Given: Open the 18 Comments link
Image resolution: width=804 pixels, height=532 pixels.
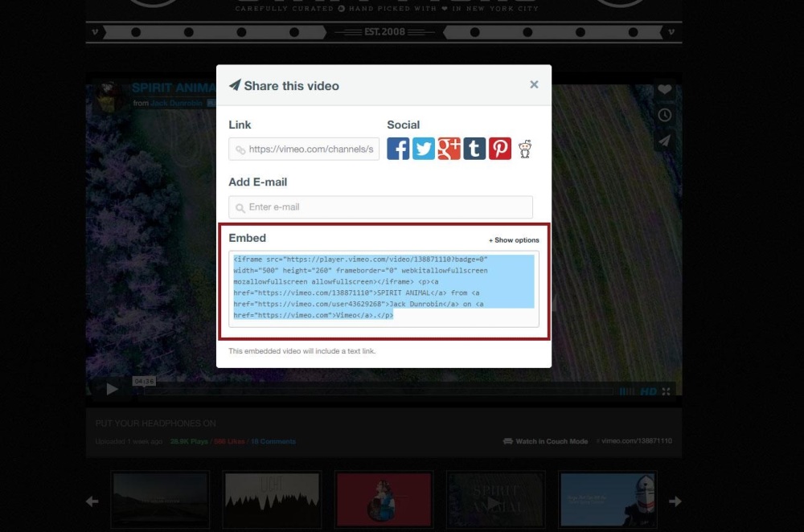Looking at the screenshot, I should [x=273, y=441].
